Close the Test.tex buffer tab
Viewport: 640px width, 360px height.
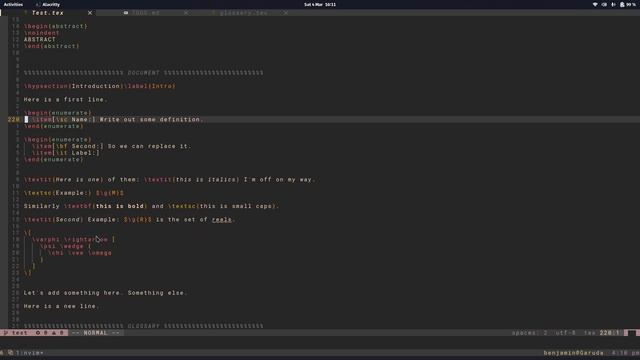tap(90, 13)
